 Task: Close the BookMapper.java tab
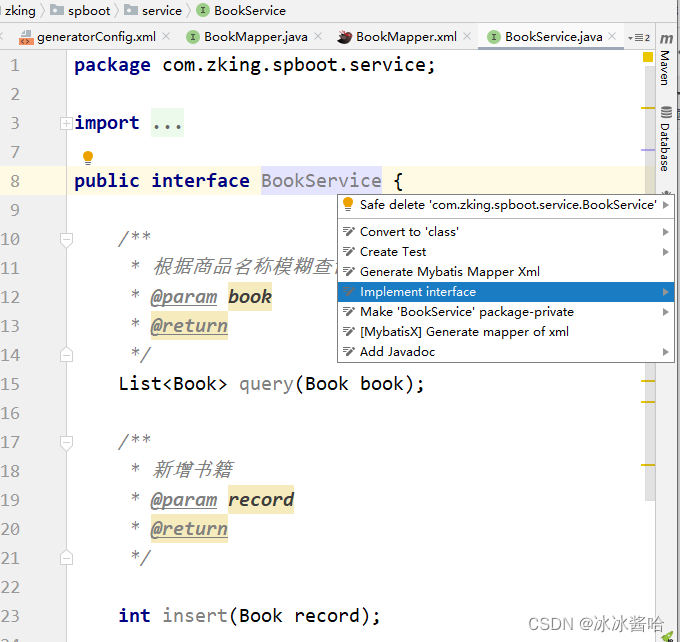click(x=318, y=37)
